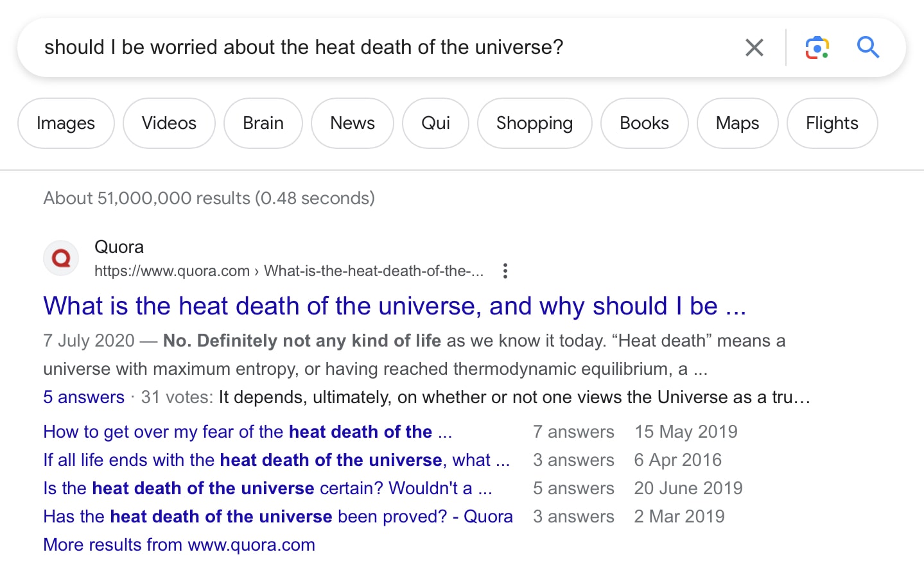Select the Brain filter chip
Image resolution: width=924 pixels, height=577 pixels.
[263, 123]
